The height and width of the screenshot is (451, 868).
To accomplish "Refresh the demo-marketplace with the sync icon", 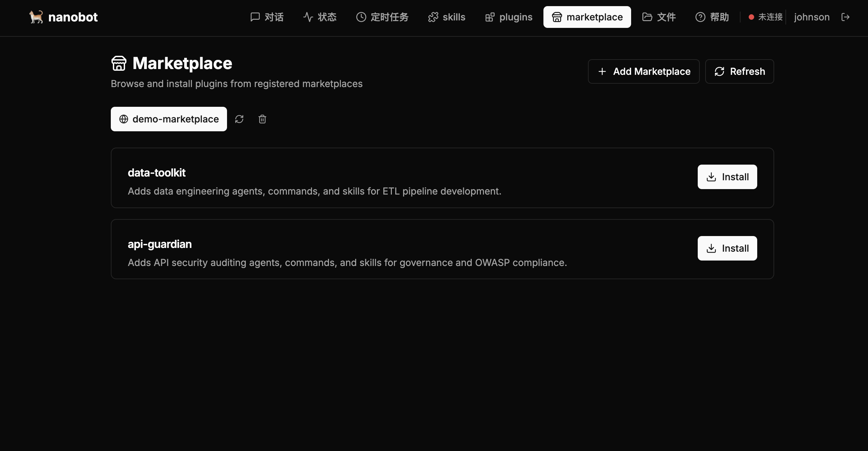I will coord(239,119).
